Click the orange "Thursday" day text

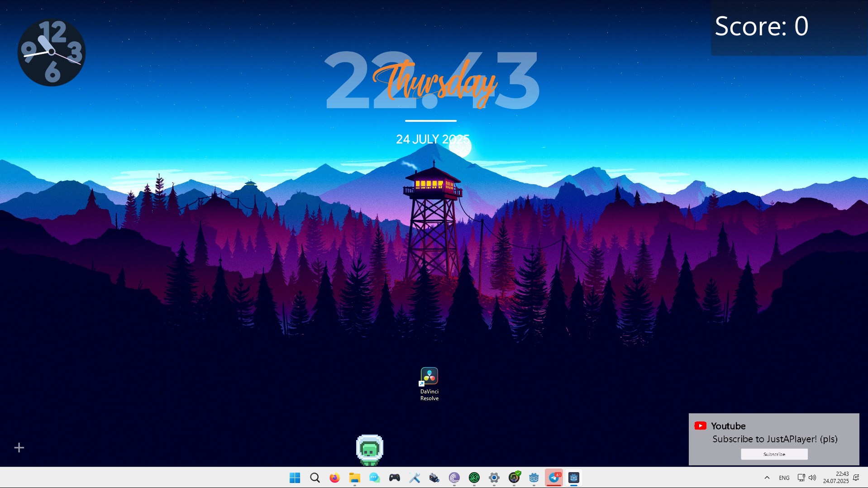pyautogui.click(x=435, y=83)
